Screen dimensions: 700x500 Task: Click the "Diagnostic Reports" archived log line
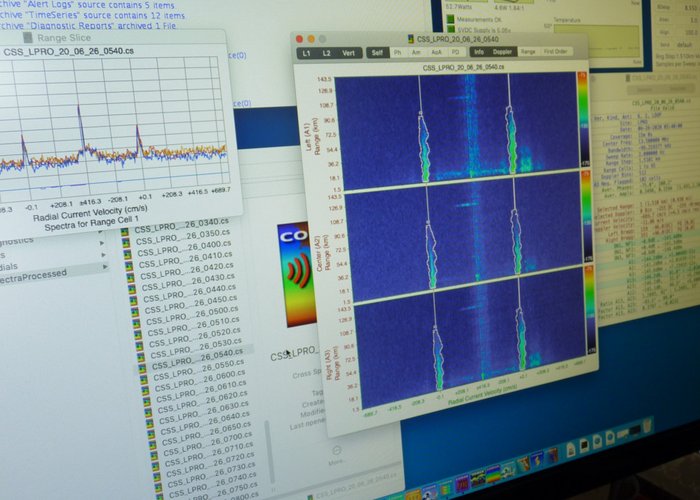click(88, 26)
